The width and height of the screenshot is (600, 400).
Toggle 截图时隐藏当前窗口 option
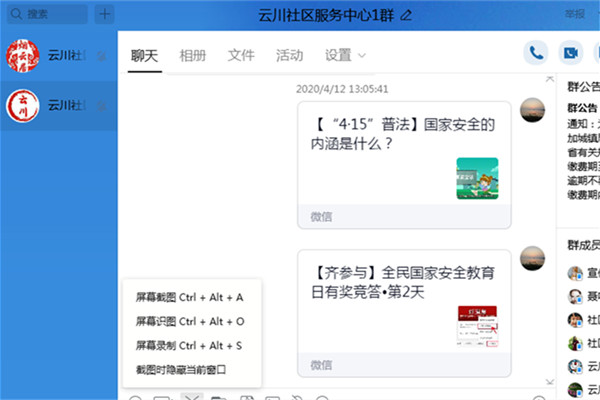click(182, 369)
